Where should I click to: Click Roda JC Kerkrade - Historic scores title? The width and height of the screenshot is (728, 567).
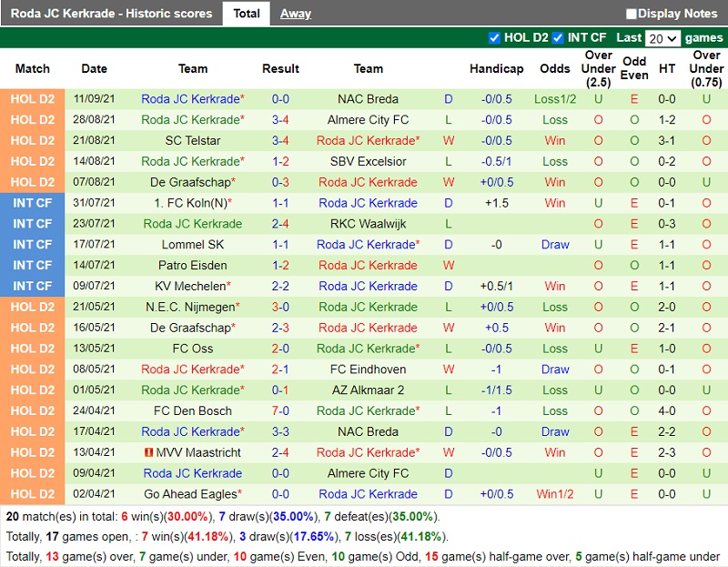[x=111, y=14]
